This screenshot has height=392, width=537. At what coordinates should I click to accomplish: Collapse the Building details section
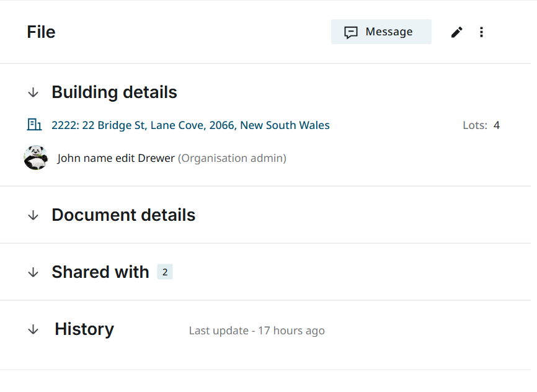point(114,92)
